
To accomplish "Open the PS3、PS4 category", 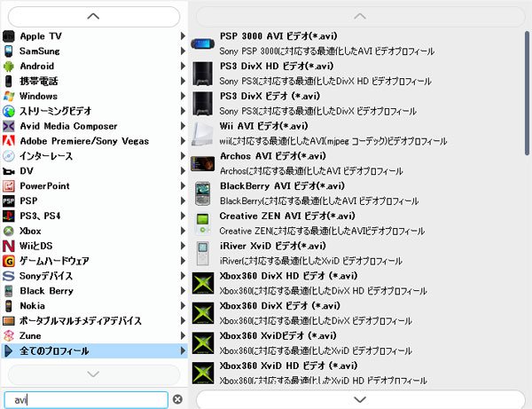I will click(x=94, y=216).
